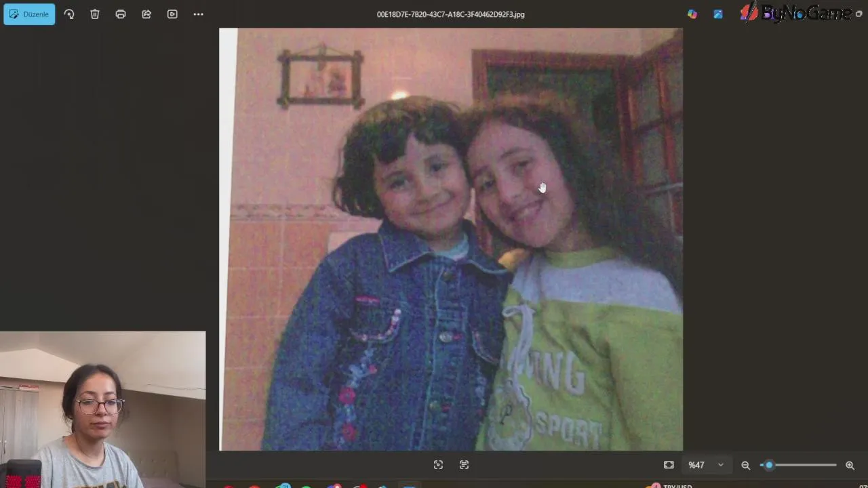Viewport: 868px width, 488px height.
Task: Rotate the photo with the rotate icon
Action: [x=69, y=14]
